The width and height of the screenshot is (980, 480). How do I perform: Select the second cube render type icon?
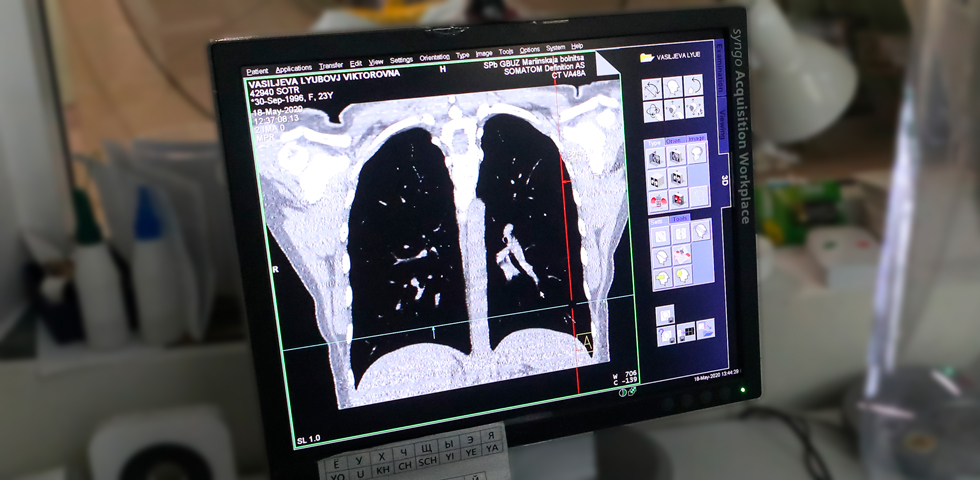pos(677,156)
